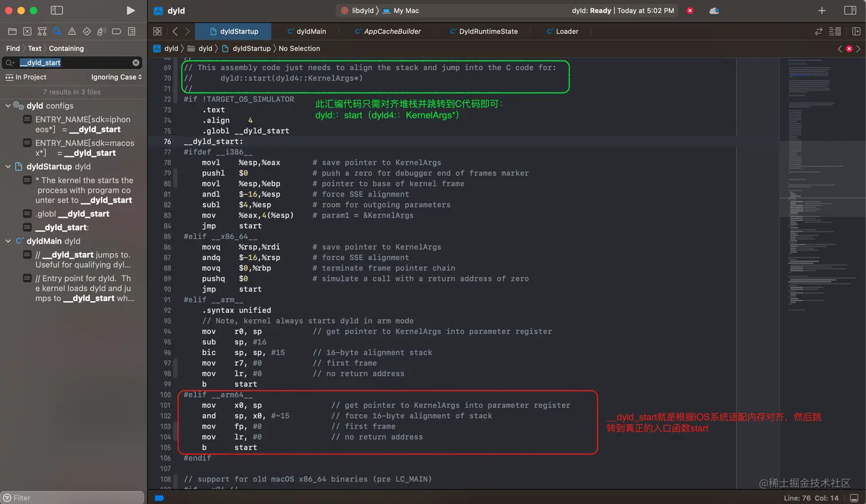Click the editor review swap-arrows icon
The image size is (866, 504).
point(818,31)
